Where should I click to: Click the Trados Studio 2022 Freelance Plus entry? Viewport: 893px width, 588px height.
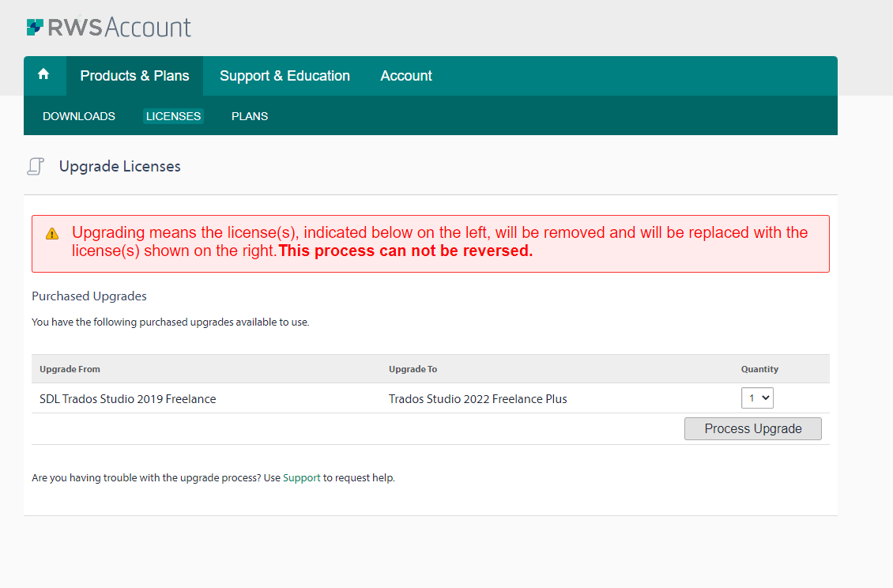click(477, 398)
